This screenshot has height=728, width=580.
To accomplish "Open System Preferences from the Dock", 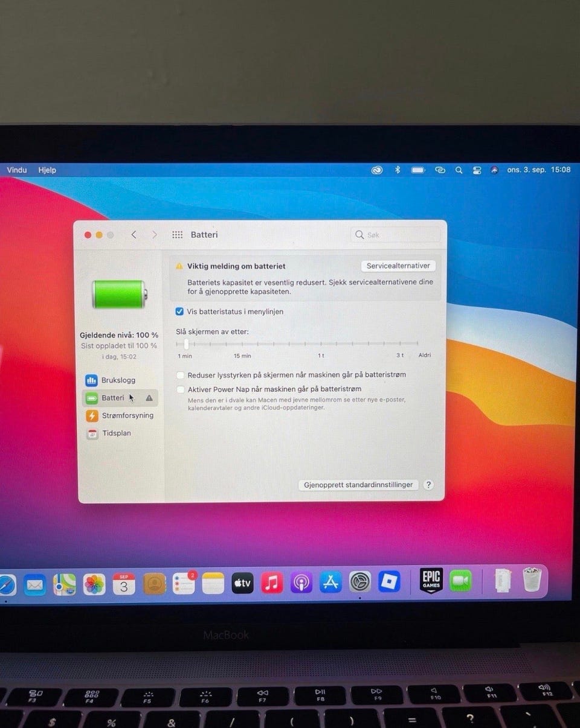I will pyautogui.click(x=360, y=582).
